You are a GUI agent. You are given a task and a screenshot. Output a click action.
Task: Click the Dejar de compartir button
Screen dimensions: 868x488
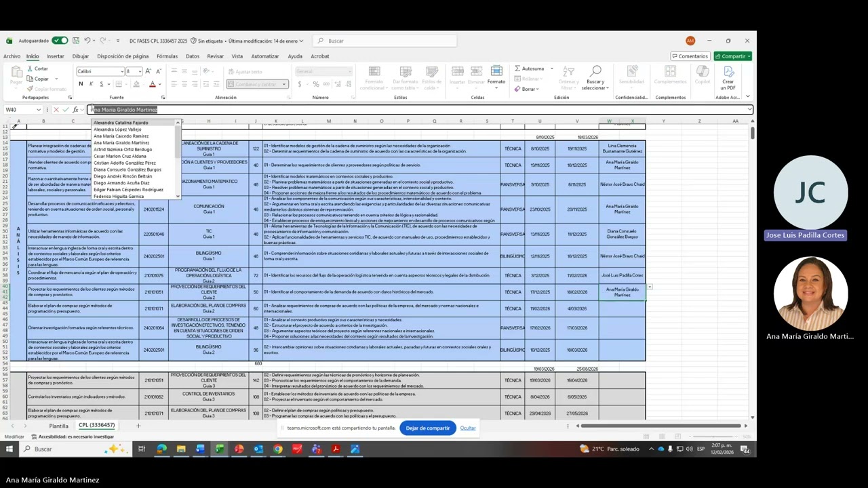tap(428, 428)
